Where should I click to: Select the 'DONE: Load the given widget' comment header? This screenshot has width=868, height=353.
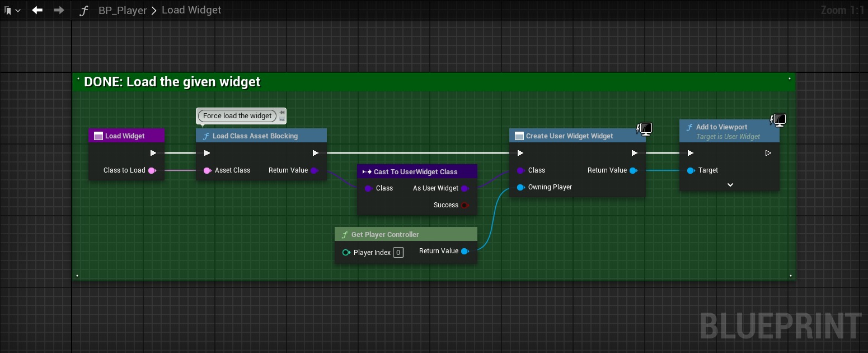(434, 82)
